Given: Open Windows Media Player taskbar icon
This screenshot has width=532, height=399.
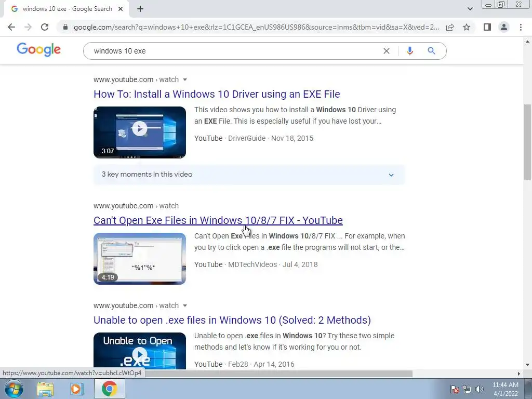Looking at the screenshot, I should [77, 389].
